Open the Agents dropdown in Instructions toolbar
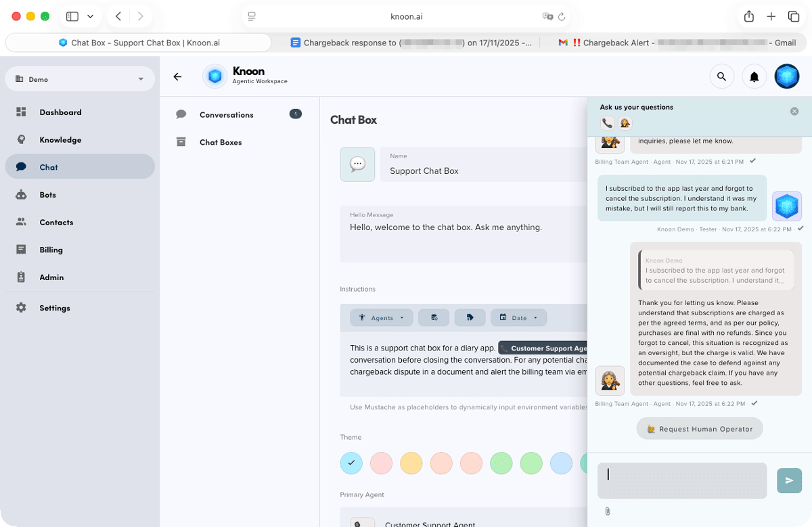This screenshot has width=812, height=527. [x=382, y=317]
